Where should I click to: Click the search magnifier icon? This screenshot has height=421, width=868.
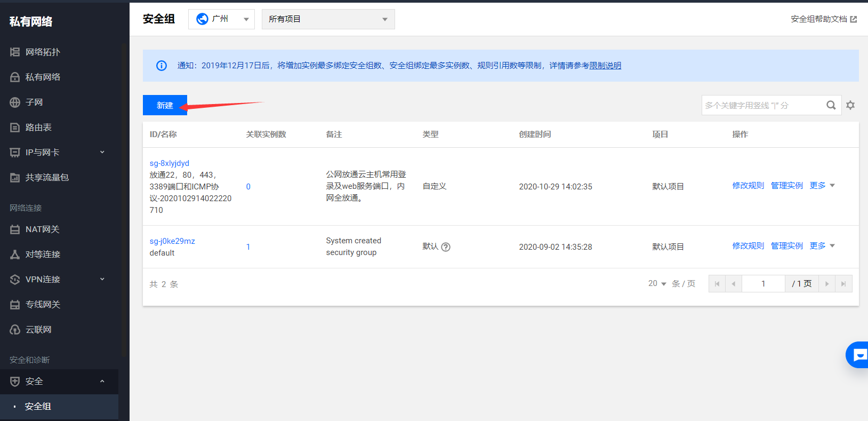coord(831,105)
